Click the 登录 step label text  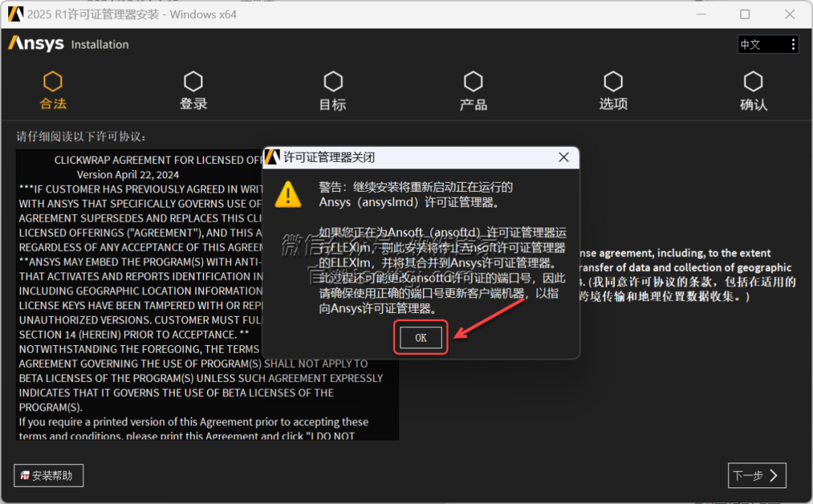click(x=193, y=104)
